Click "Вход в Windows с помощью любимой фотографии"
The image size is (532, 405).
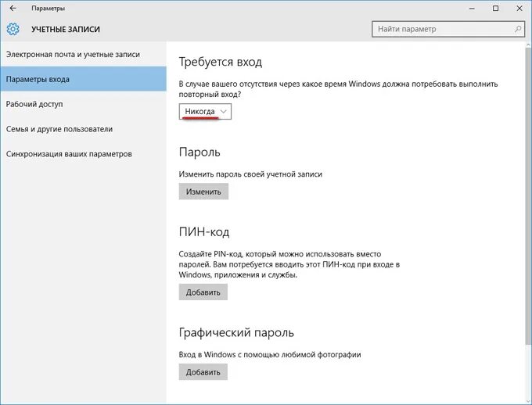pyautogui.click(x=270, y=354)
